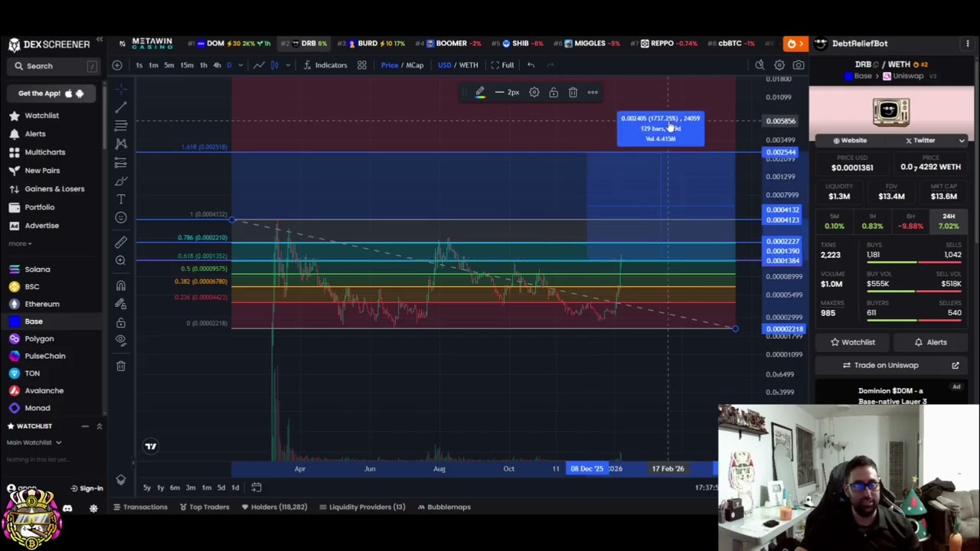Add symbol with plus compare icon

click(x=117, y=65)
